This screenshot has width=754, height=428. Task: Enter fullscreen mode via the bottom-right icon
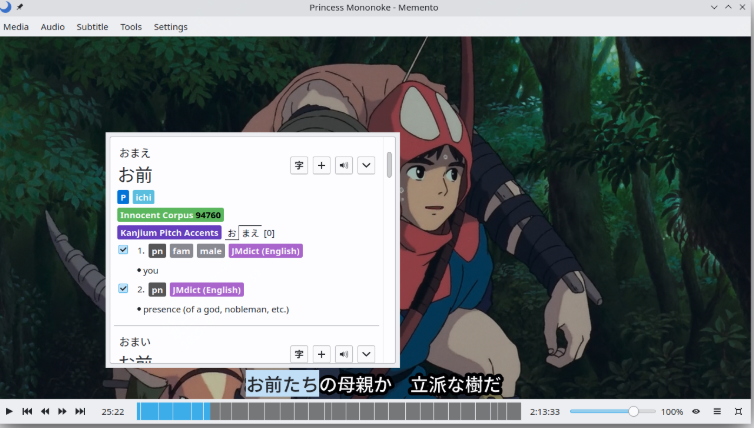738,411
